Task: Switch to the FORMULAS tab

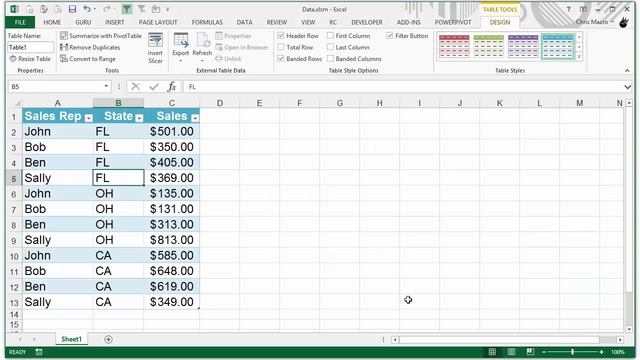Action: click(207, 22)
